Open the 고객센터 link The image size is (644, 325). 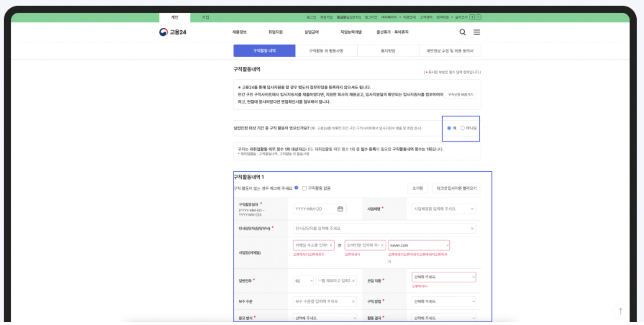[426, 17]
